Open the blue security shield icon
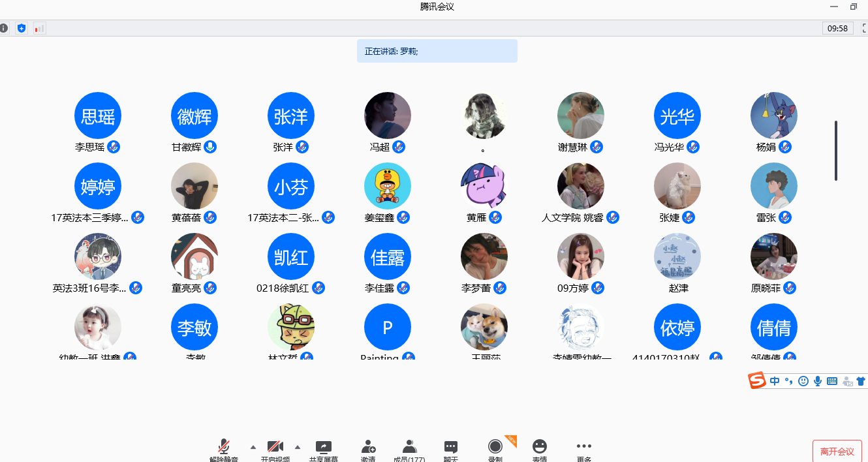 22,28
